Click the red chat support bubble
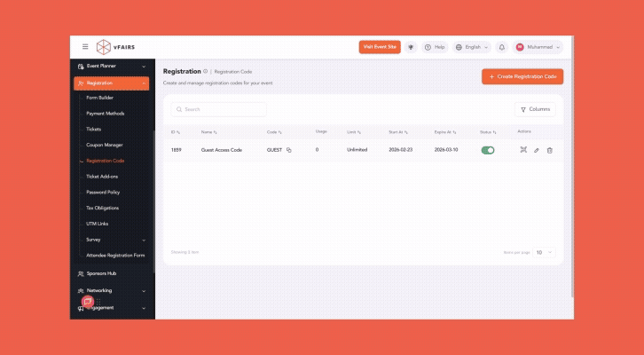 click(87, 302)
